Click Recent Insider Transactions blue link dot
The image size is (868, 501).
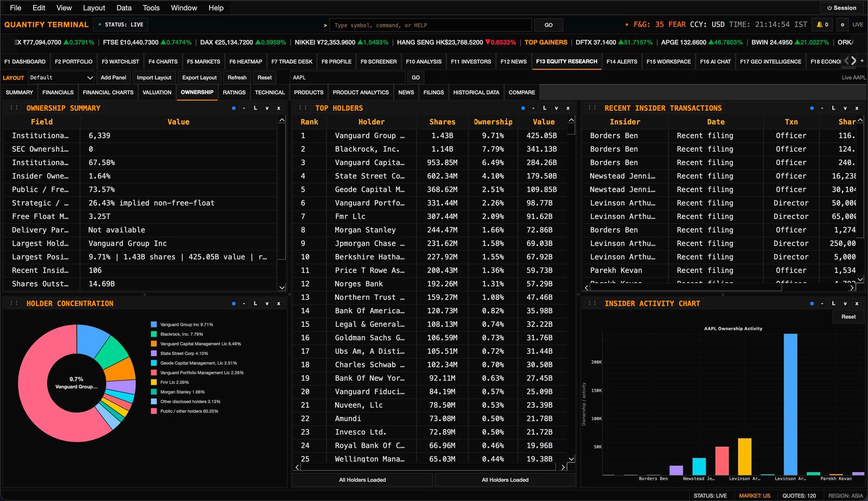[x=812, y=108]
